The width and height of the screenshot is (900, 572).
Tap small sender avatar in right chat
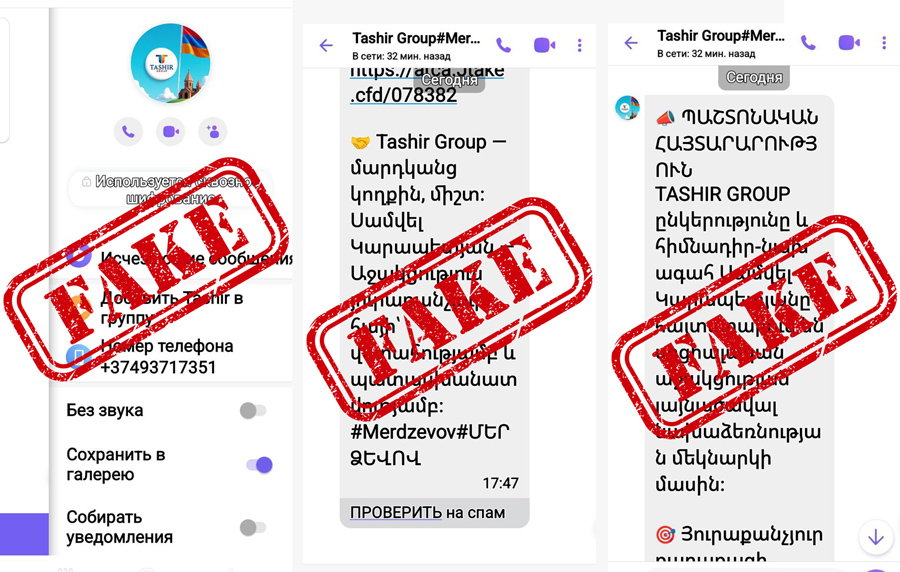coord(627,108)
